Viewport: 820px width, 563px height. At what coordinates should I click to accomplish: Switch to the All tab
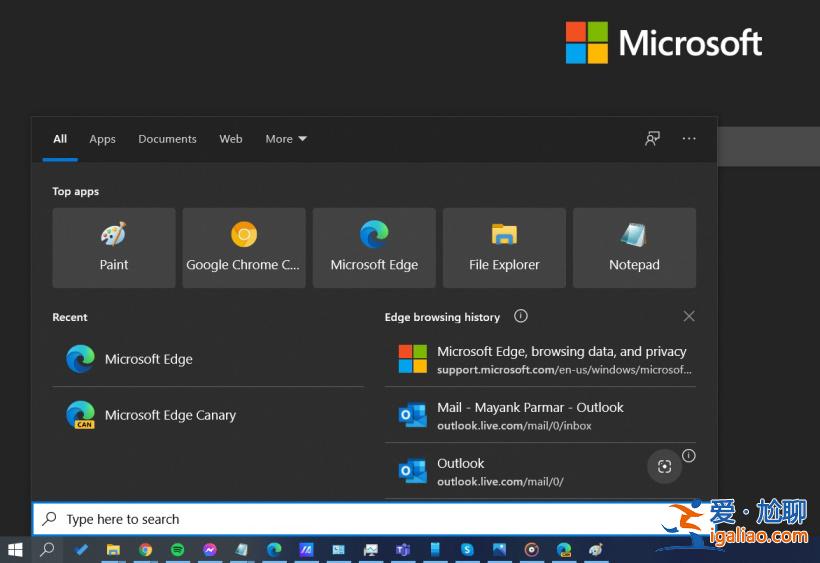pyautogui.click(x=60, y=139)
